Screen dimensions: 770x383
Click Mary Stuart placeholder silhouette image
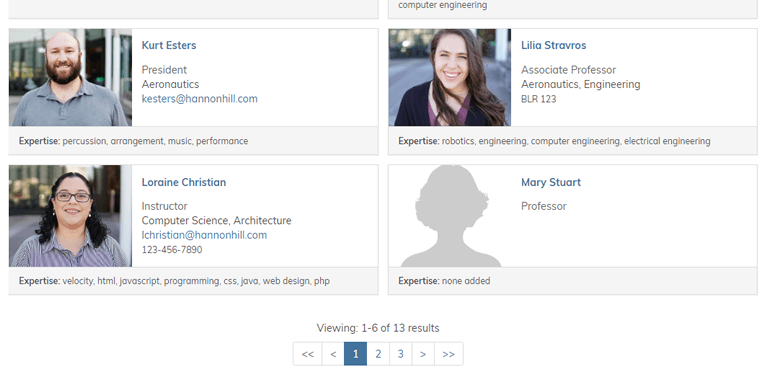click(451, 216)
